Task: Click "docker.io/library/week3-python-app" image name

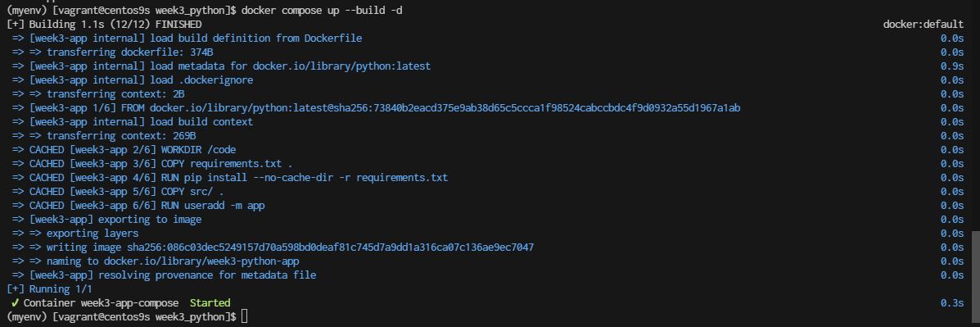Action: pyautogui.click(x=201, y=261)
